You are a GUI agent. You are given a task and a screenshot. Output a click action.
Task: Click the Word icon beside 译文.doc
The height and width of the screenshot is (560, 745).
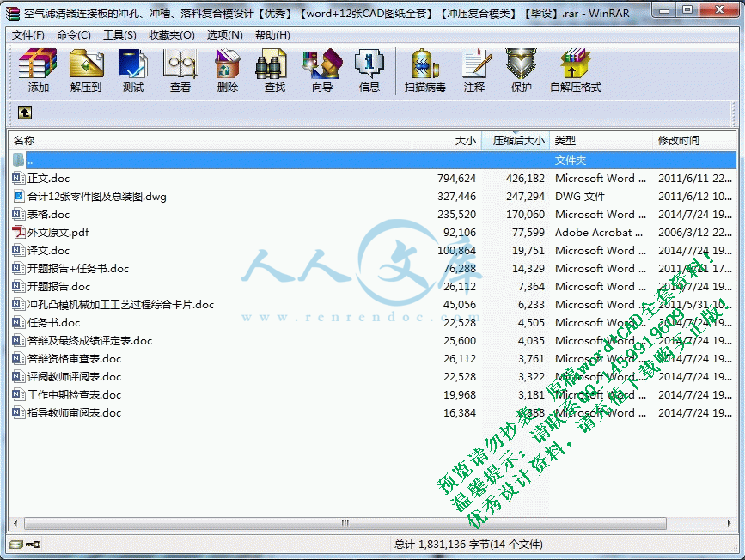pos(18,250)
